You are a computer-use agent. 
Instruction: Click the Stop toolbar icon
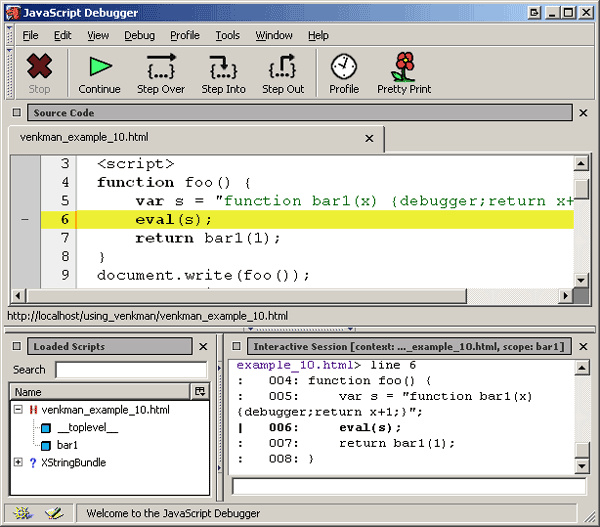click(x=39, y=67)
